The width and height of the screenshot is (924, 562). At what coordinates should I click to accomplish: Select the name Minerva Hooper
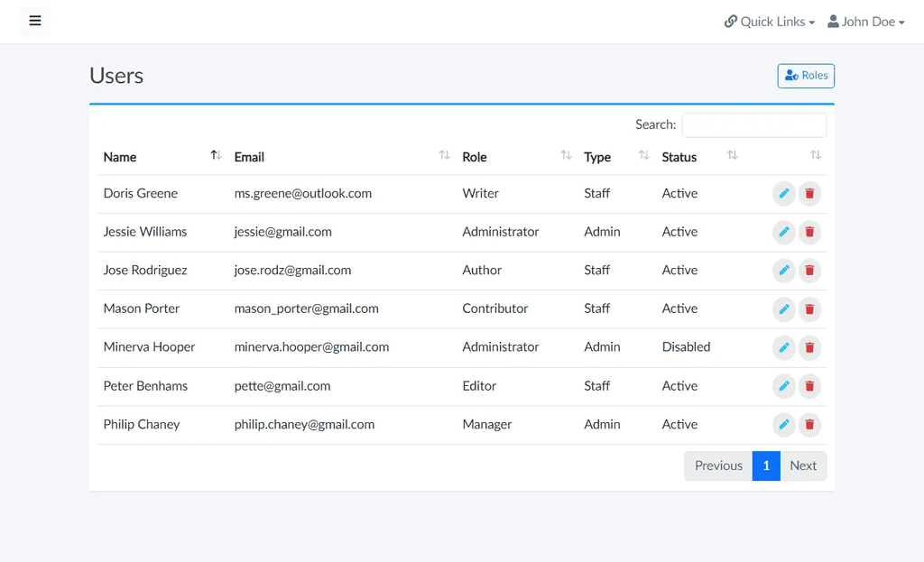[x=149, y=347]
